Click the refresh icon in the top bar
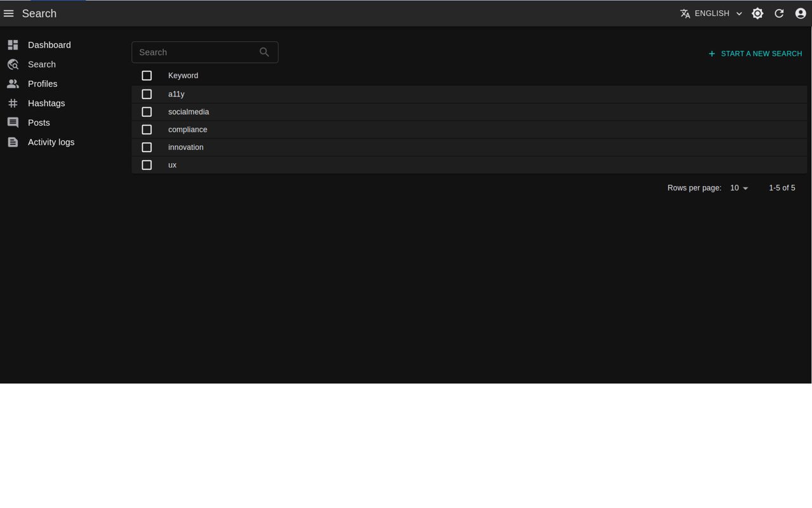Screen dimensions: 812x508 pos(779,13)
